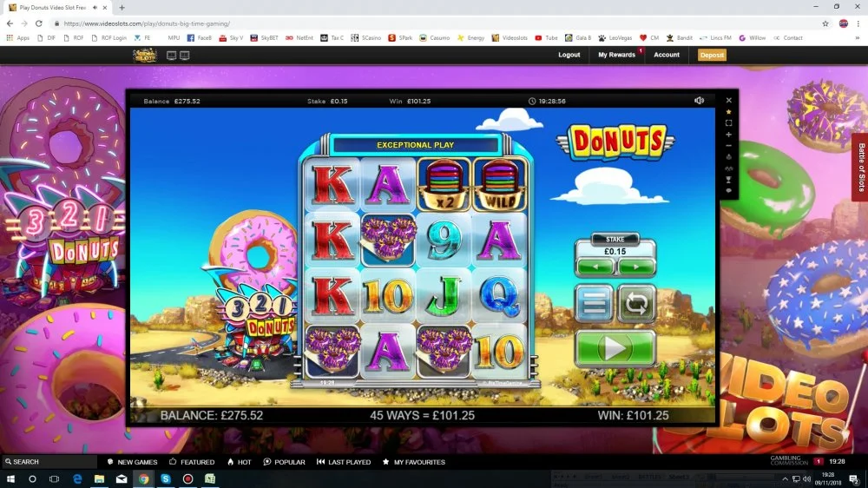
Task: Open the Battle of Slots side tab
Action: tap(861, 167)
